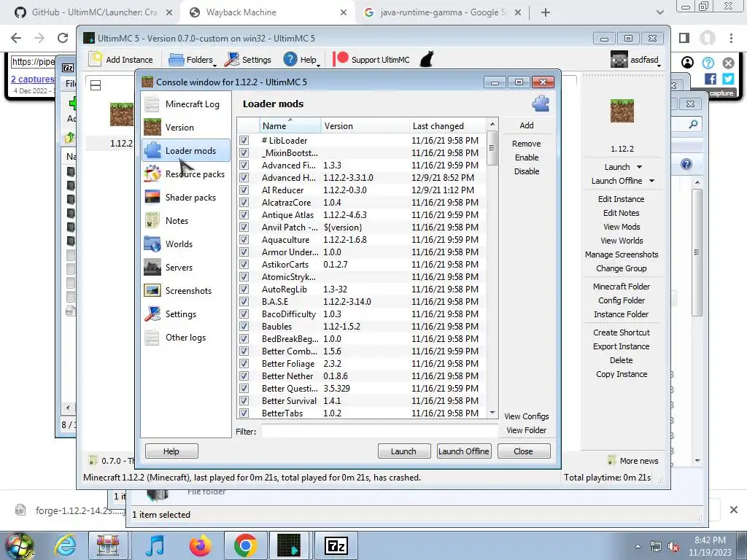The width and height of the screenshot is (747, 560).
Task: Expand the Launch dropdown arrow in right panel
Action: tap(639, 167)
